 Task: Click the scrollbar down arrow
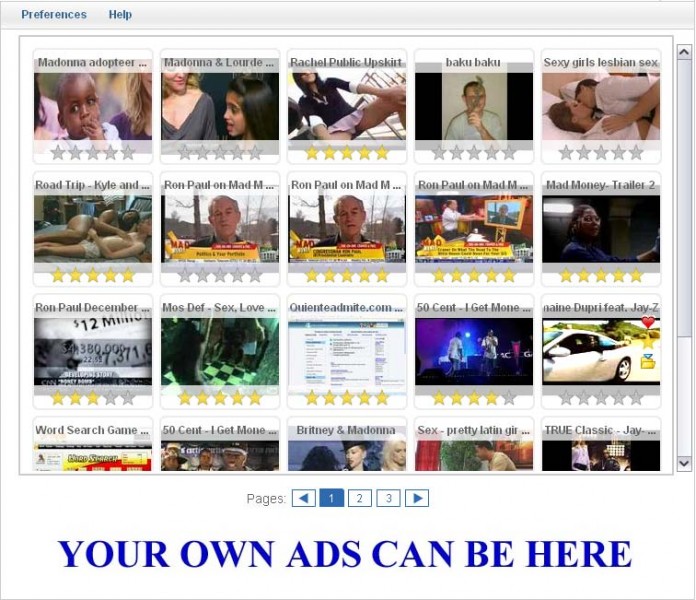[x=684, y=463]
